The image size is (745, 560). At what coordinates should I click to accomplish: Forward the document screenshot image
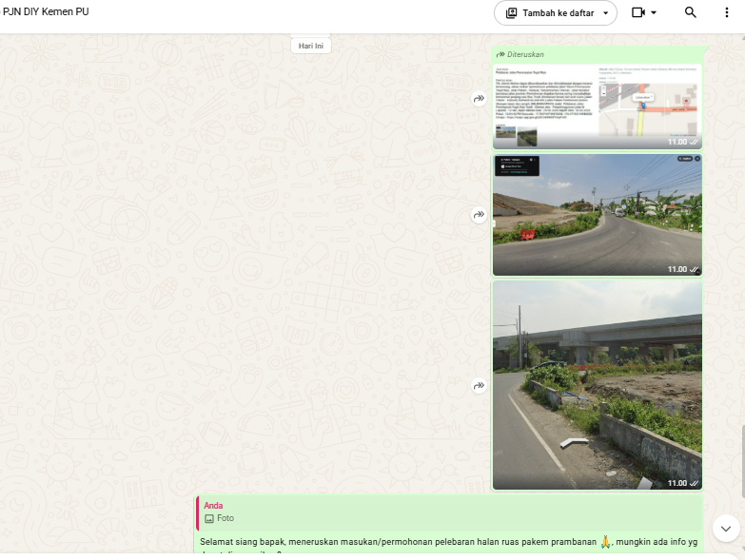tap(479, 99)
